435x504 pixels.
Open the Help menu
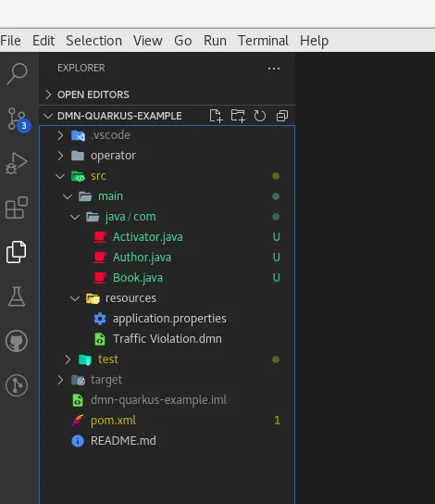[314, 41]
